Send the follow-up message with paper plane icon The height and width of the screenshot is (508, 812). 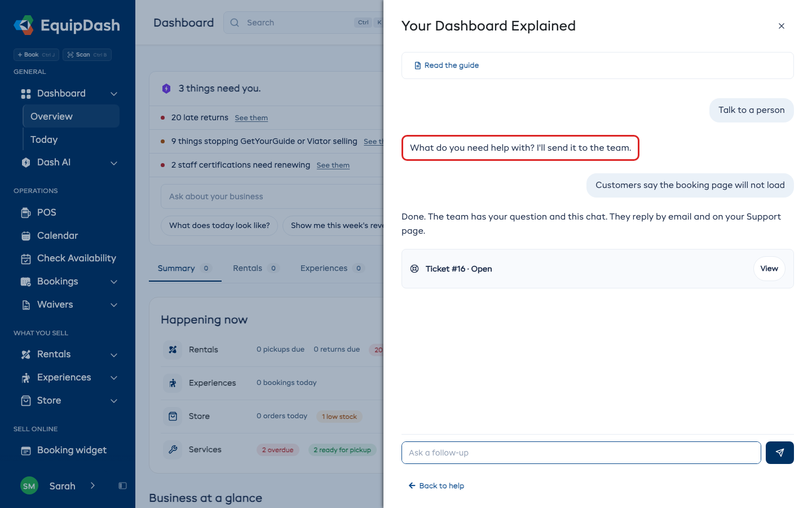[779, 453]
